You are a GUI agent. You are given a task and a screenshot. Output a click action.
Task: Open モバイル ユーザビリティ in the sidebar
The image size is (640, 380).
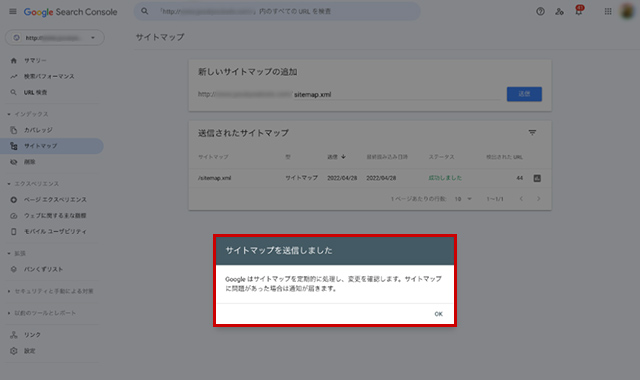[x=55, y=231]
